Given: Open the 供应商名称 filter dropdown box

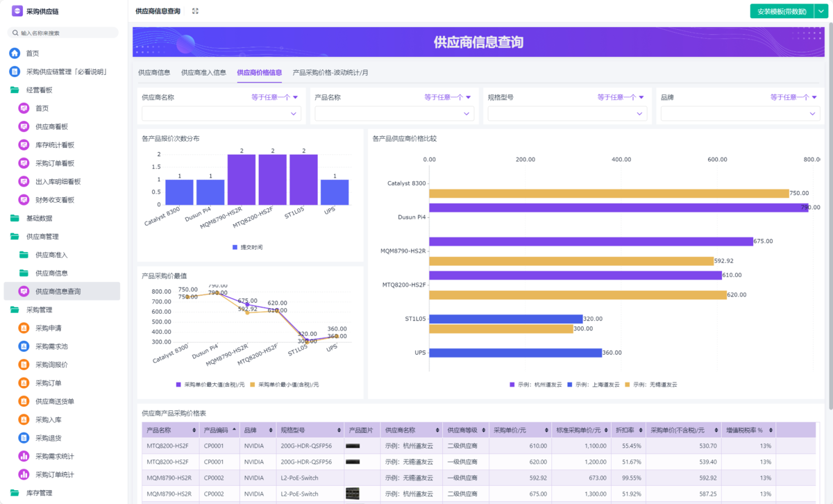Looking at the screenshot, I should [x=221, y=114].
